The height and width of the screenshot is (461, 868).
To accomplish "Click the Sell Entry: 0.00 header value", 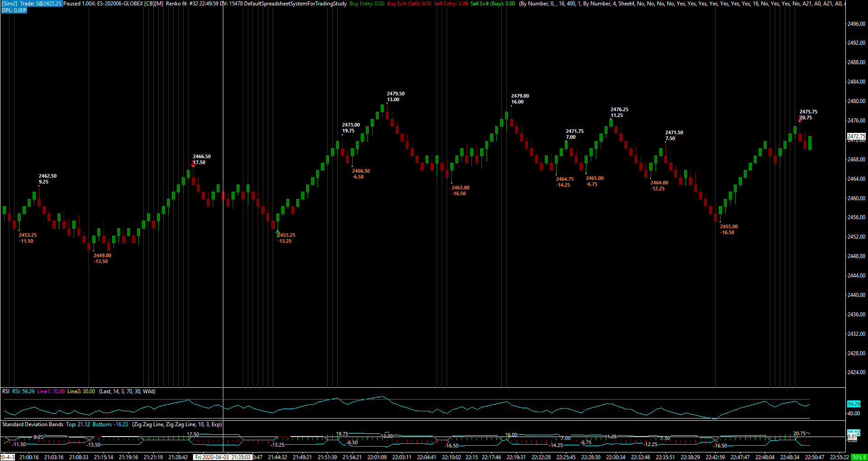I will point(451,4).
